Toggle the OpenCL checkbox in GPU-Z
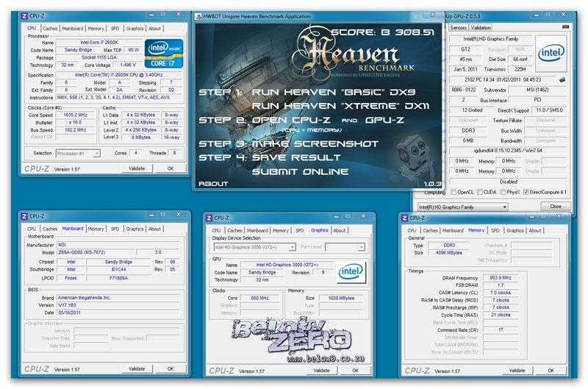The height and width of the screenshot is (389, 588). [x=453, y=192]
